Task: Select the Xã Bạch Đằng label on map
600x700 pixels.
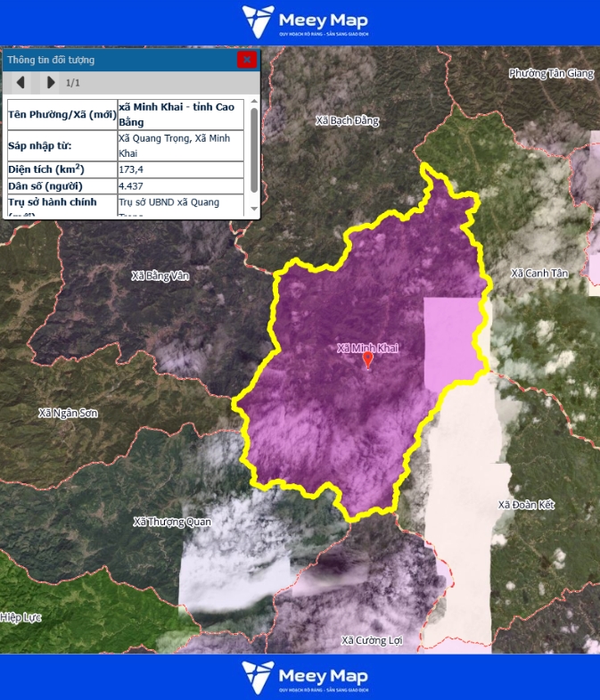Action: click(x=348, y=120)
